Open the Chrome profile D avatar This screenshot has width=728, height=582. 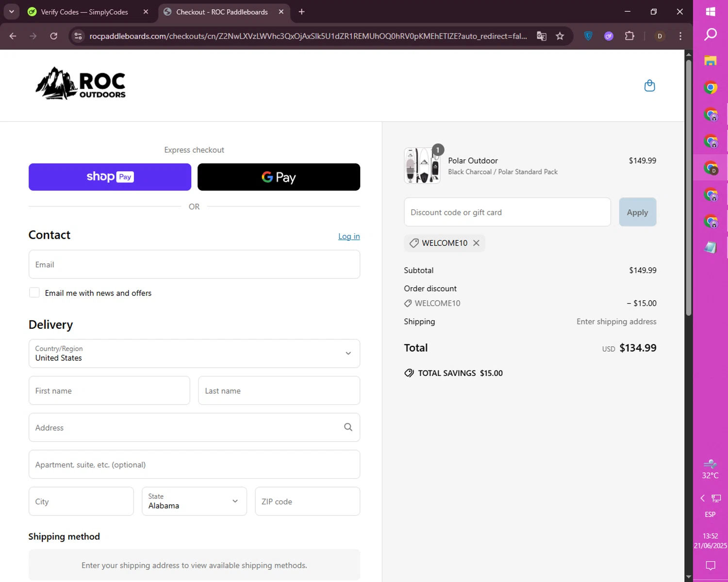tap(660, 36)
